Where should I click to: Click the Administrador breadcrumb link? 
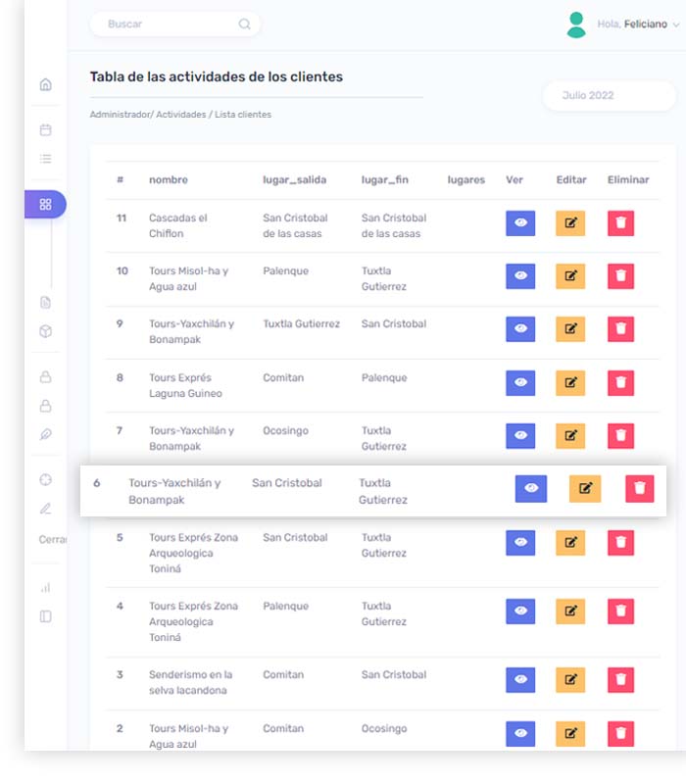119,115
